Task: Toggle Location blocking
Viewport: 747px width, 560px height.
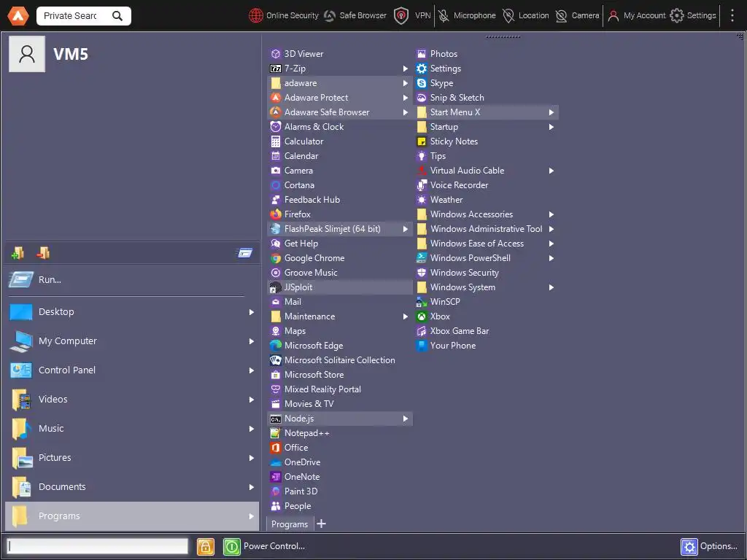Action: 526,16
